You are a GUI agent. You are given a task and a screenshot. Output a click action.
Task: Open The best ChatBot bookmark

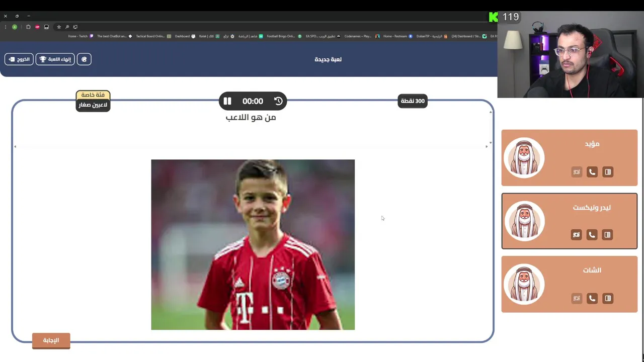(x=115, y=36)
